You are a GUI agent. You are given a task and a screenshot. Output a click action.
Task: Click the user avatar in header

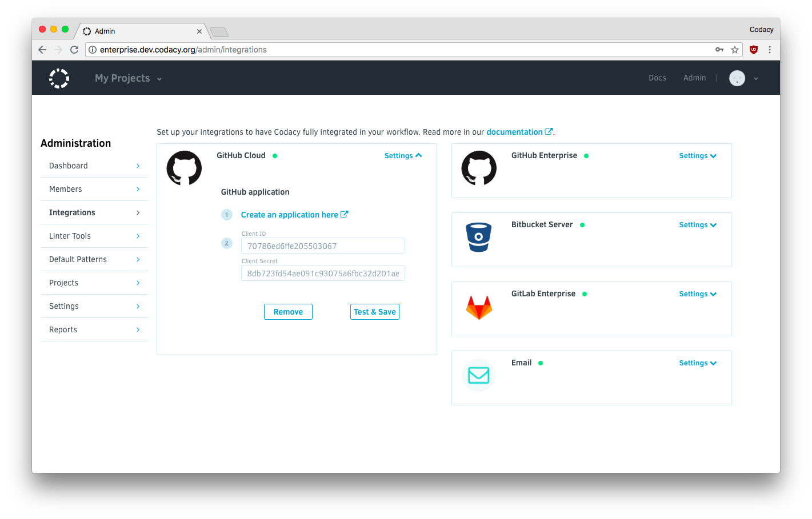tap(737, 78)
